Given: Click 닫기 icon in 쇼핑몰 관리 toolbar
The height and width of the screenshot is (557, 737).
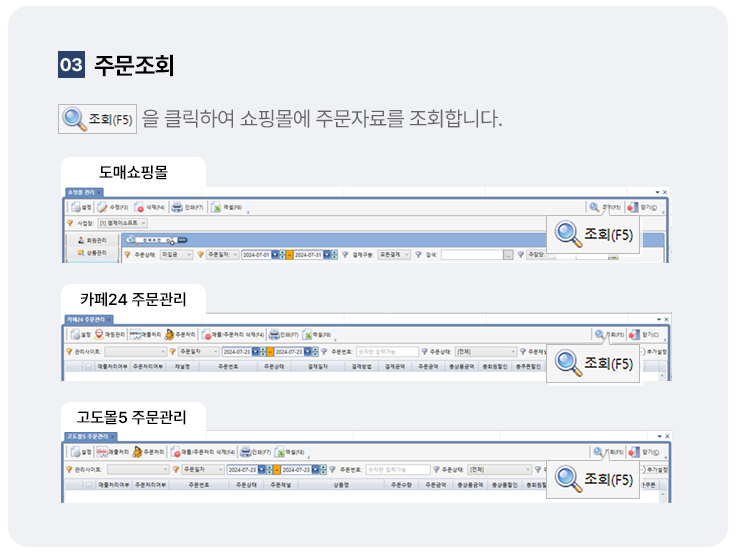Looking at the screenshot, I should click(x=633, y=207).
